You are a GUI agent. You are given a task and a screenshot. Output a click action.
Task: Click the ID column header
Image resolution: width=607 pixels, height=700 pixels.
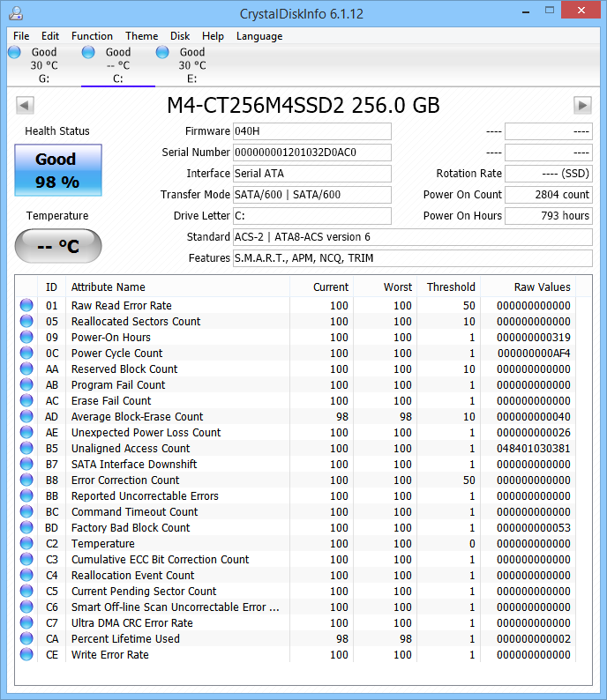click(x=51, y=287)
